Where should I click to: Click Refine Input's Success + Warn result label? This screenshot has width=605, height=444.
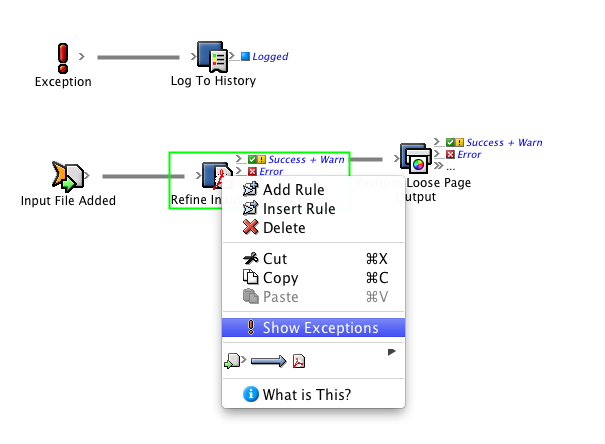(307, 159)
